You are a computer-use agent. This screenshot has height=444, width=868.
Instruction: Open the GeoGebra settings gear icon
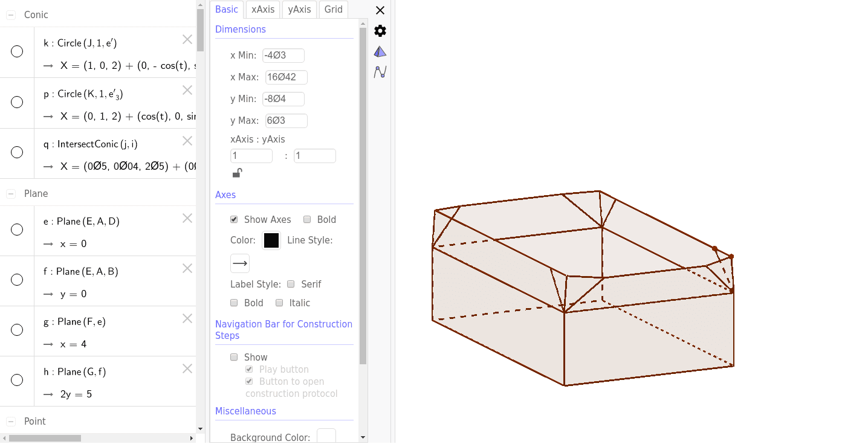380,30
